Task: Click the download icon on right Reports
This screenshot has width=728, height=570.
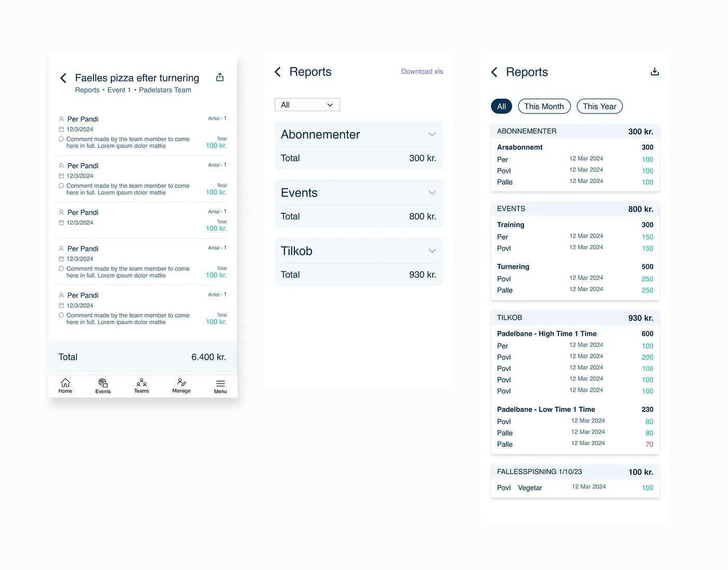Action: pyautogui.click(x=655, y=72)
